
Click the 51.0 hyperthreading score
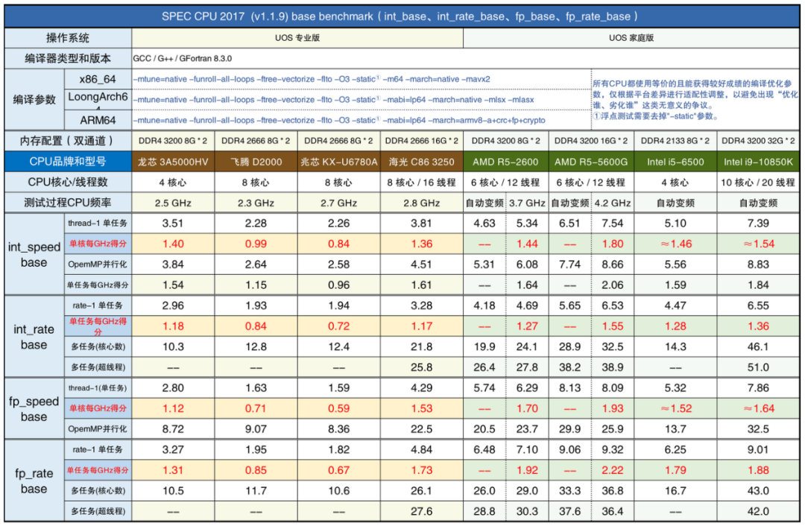[758, 367]
